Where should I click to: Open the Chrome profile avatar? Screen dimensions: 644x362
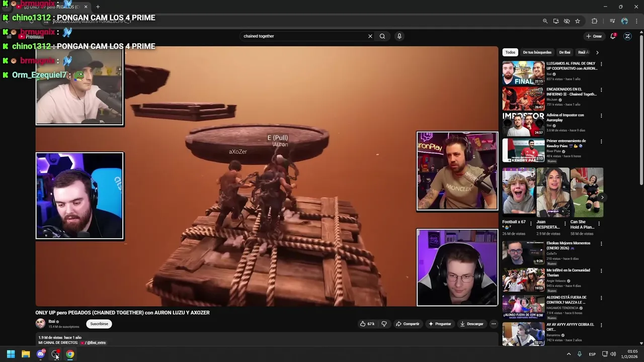624,21
